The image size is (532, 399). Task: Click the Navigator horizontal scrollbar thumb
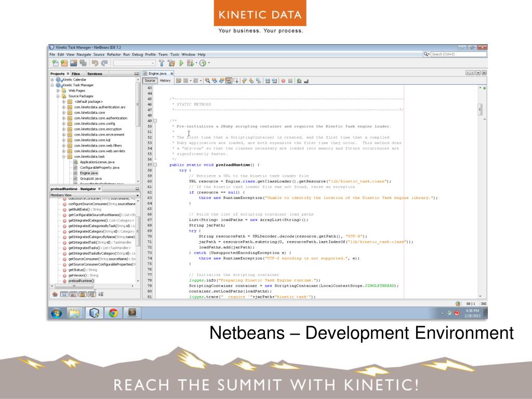pos(74,286)
